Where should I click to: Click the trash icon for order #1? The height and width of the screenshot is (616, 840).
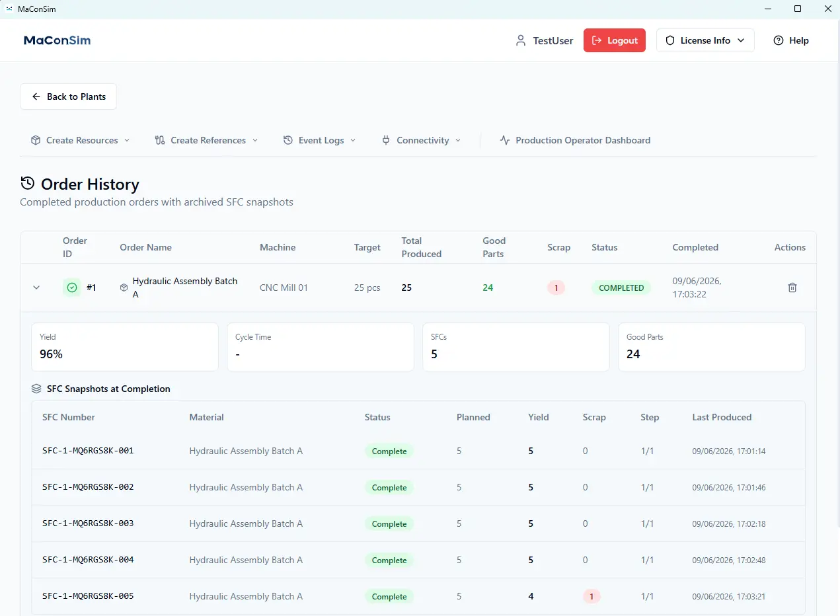pos(792,288)
